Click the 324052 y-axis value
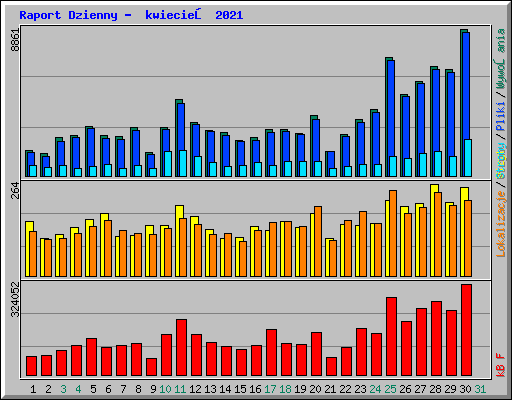Image resolution: width=512 pixels, height=400 pixels. pyautogui.click(x=16, y=300)
